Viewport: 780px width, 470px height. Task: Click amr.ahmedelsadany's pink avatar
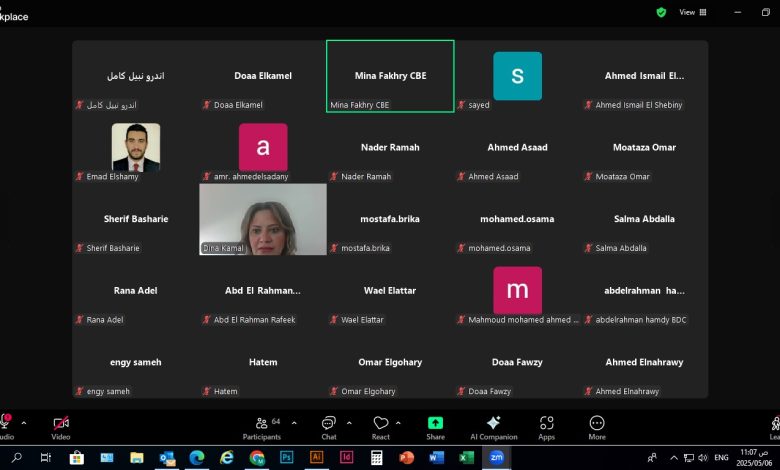[263, 147]
